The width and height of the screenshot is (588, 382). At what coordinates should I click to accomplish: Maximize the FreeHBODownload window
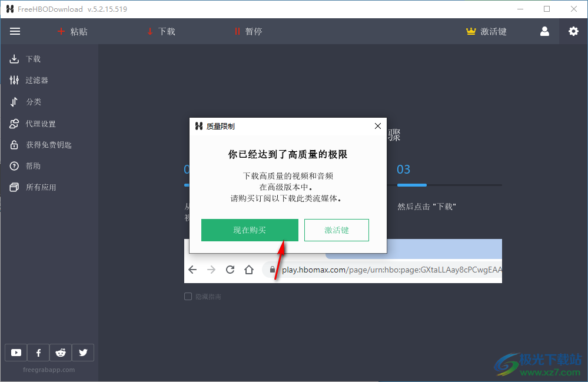[547, 9]
